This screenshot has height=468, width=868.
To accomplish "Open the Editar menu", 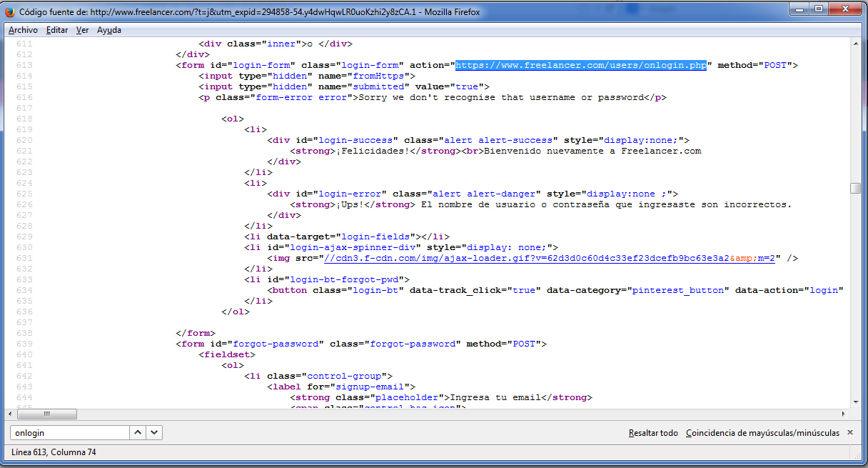I will pos(57,30).
